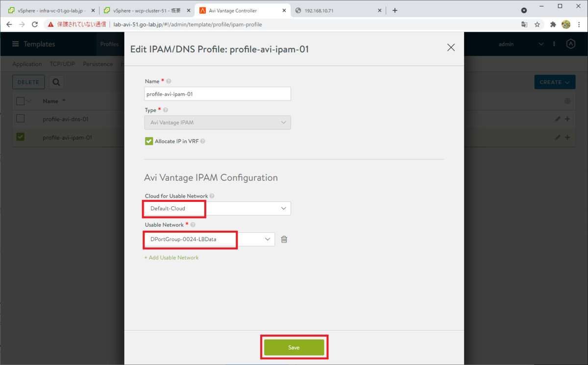Expand profile-avi-dns-01 row plus icon
588x365 pixels.
coord(567,119)
